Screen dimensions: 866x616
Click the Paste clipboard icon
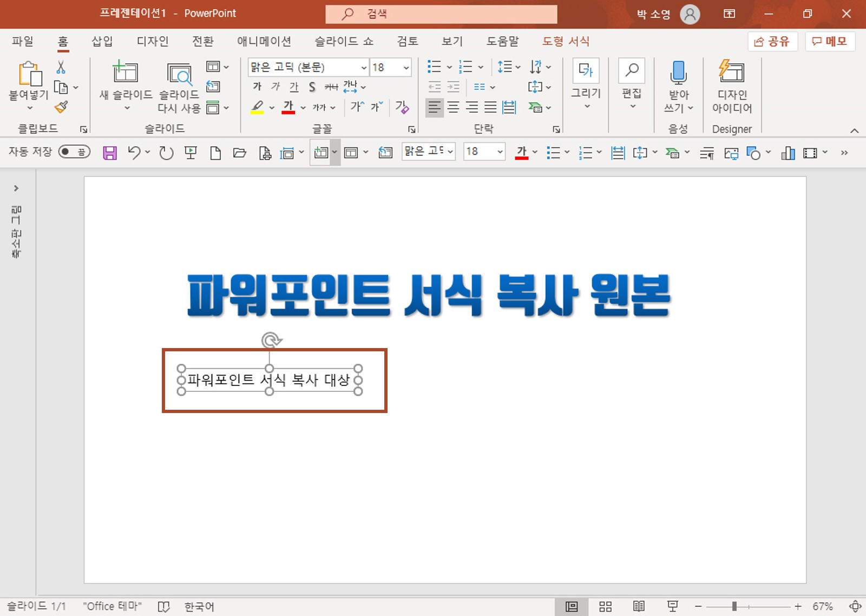(30, 74)
